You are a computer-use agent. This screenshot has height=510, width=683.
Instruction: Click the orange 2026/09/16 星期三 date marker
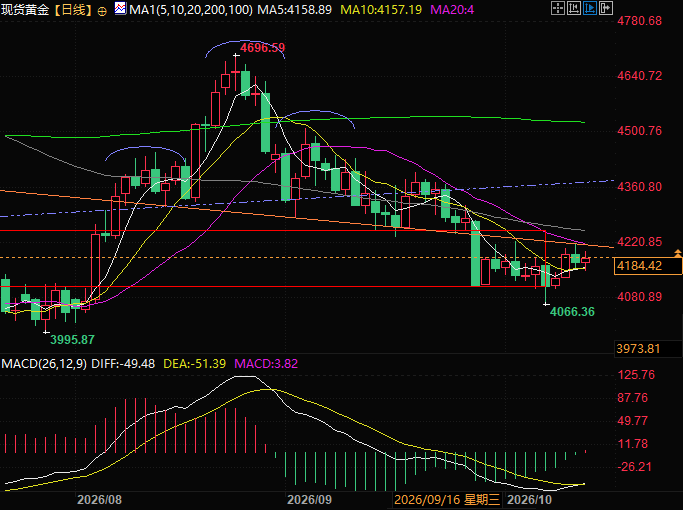pos(447,499)
